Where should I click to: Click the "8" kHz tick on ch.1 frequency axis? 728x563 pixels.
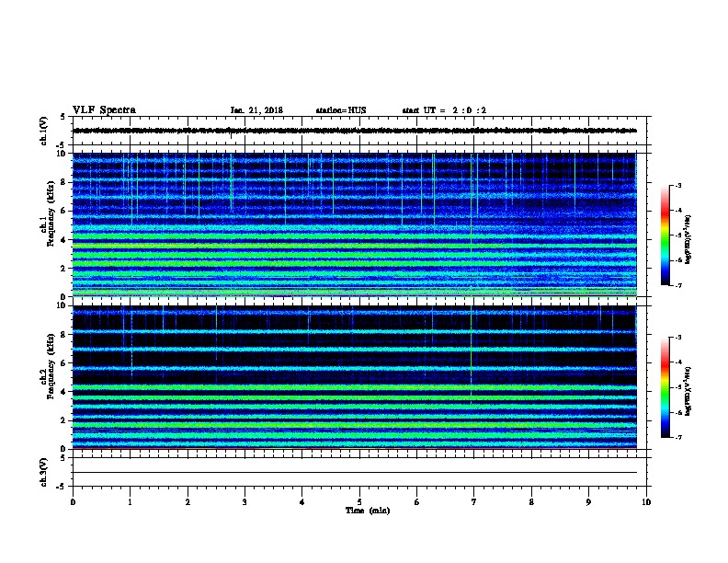[63, 182]
